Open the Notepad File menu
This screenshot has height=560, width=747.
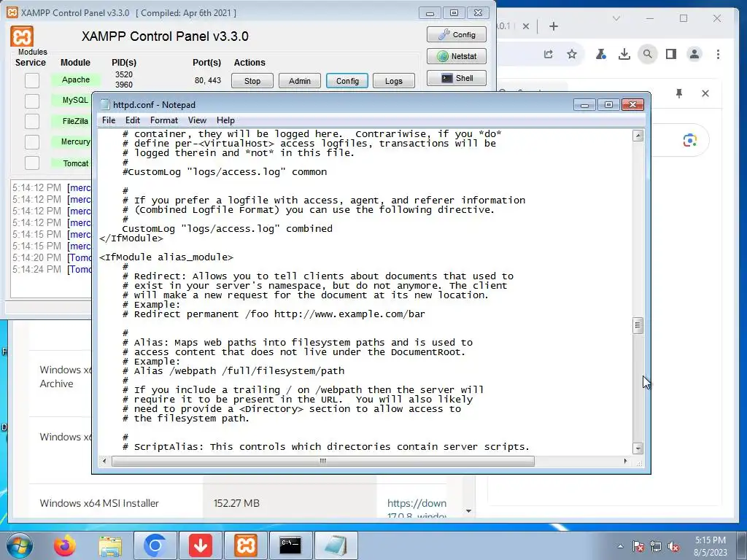point(109,120)
